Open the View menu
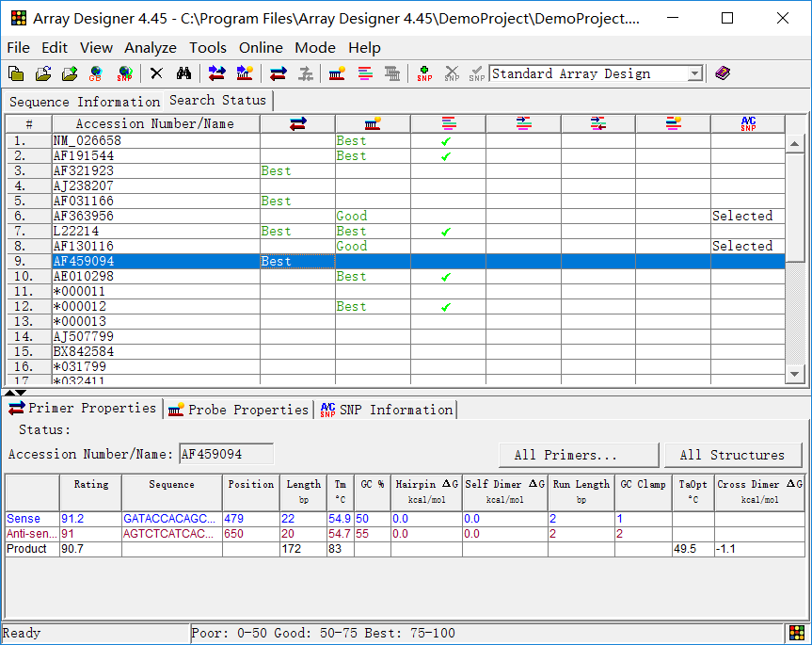 [96, 48]
